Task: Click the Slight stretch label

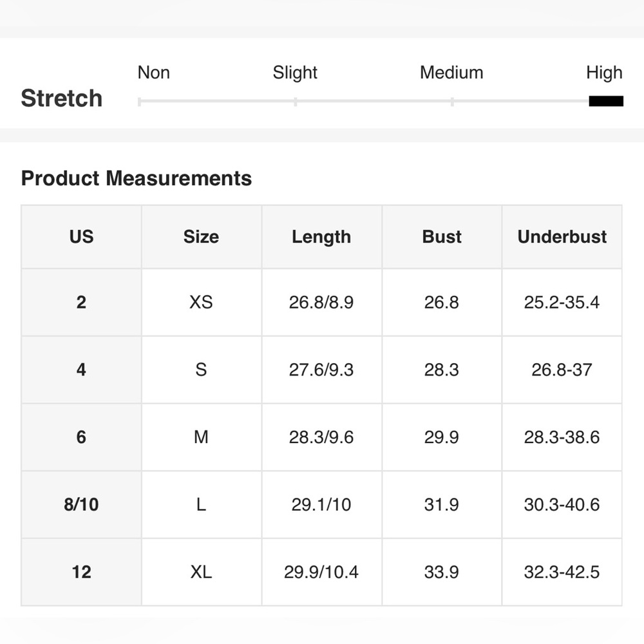Action: pos(295,72)
